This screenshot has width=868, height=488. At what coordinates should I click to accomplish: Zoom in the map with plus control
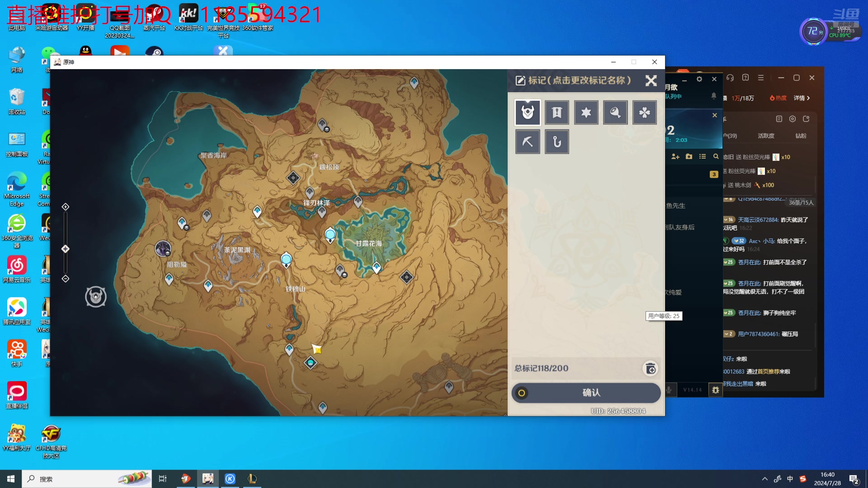point(66,206)
